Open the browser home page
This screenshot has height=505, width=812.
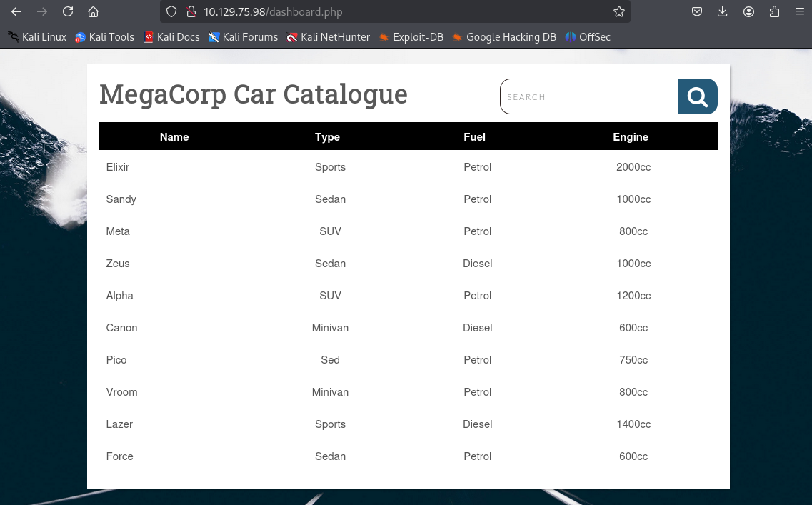(94, 11)
